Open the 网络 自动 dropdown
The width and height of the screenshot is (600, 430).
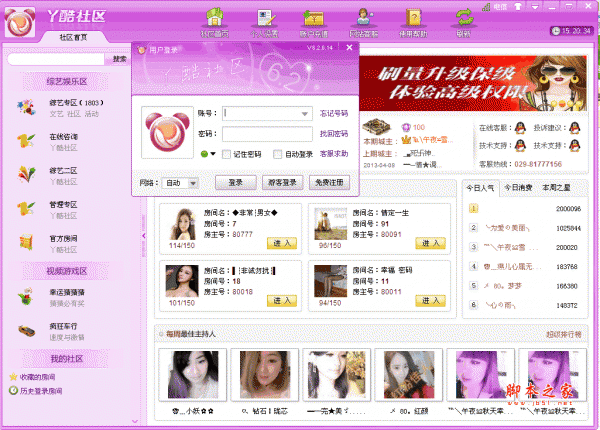(x=180, y=183)
